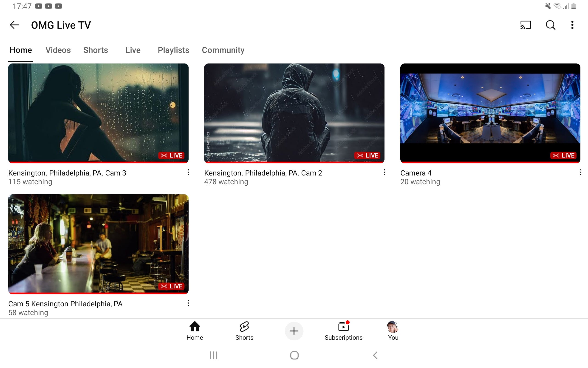Switch to the Community tab
This screenshot has height=368, width=588.
point(223,50)
